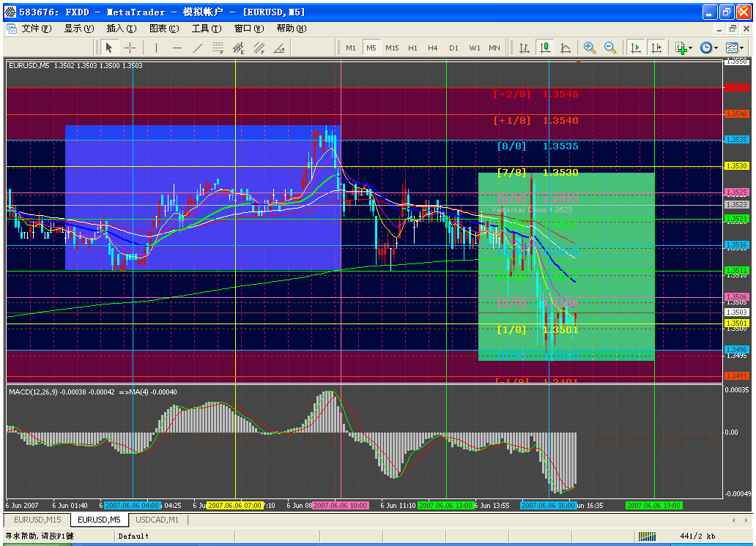Expand periodicity dropdown arrow
Image resolution: width=756 pixels, height=546 pixels.
click(716, 48)
